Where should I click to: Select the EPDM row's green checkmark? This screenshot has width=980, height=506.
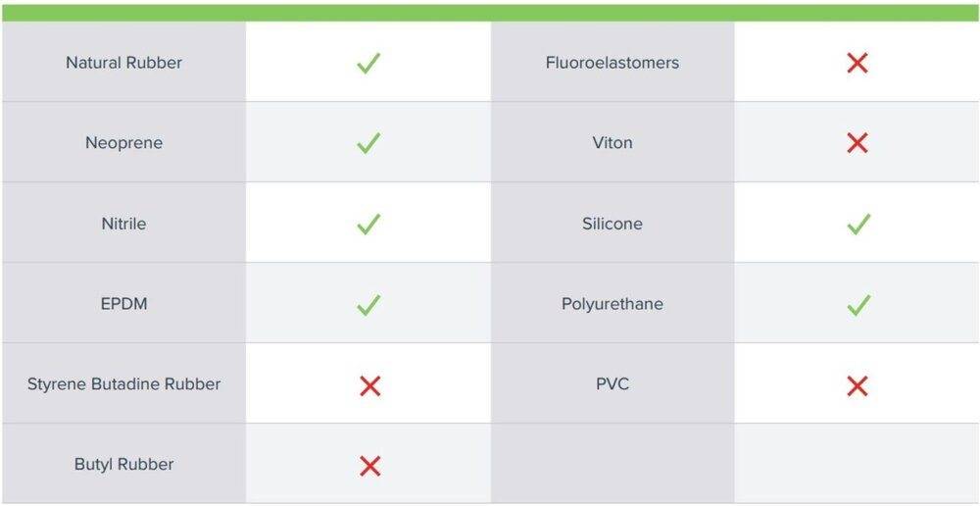point(368,305)
